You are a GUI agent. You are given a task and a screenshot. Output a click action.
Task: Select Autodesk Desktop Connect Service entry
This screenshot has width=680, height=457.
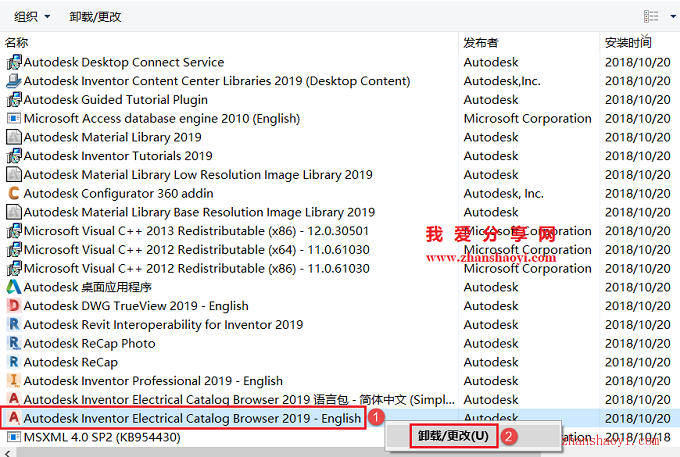tap(124, 62)
